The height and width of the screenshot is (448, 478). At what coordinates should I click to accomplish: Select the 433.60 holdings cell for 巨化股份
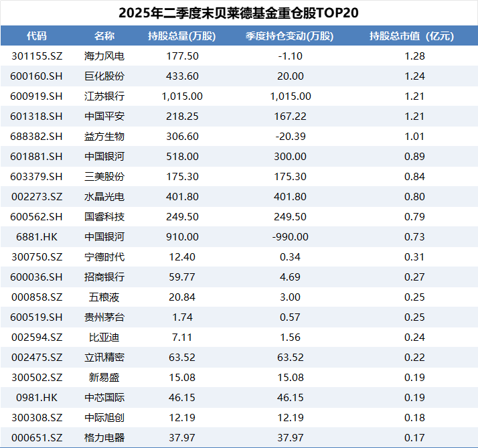182,76
